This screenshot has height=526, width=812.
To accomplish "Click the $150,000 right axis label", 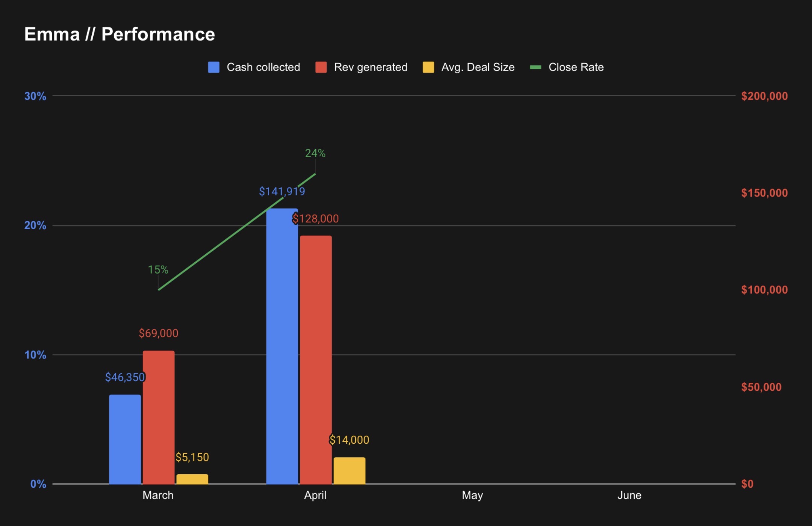I will pyautogui.click(x=764, y=193).
